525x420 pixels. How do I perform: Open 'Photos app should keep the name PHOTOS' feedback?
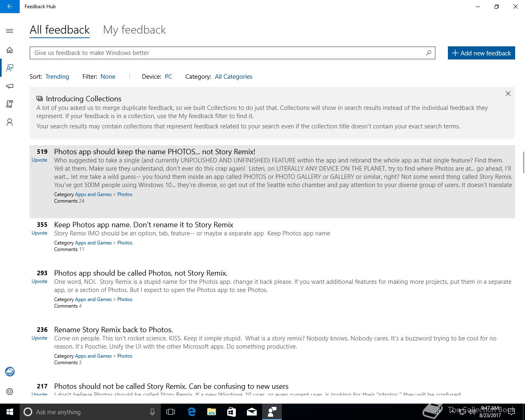tap(155, 152)
